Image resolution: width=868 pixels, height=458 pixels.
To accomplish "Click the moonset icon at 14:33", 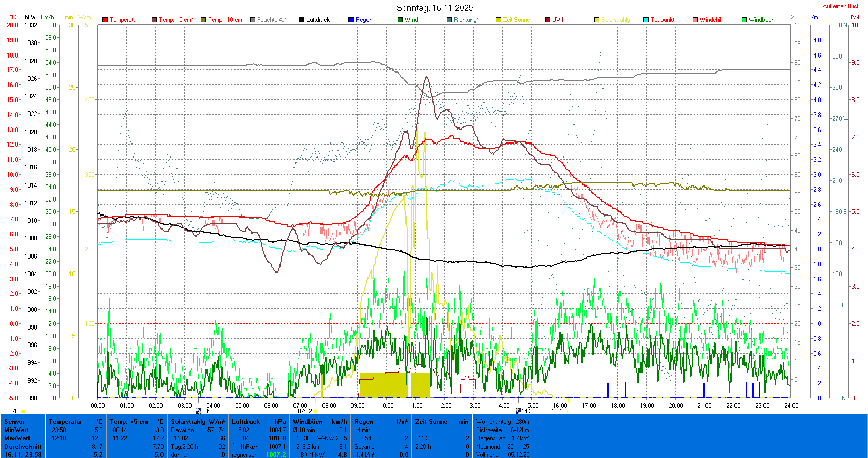I will pos(518,411).
